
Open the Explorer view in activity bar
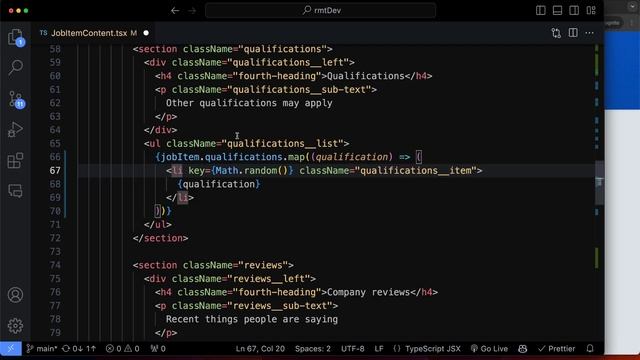click(x=16, y=37)
